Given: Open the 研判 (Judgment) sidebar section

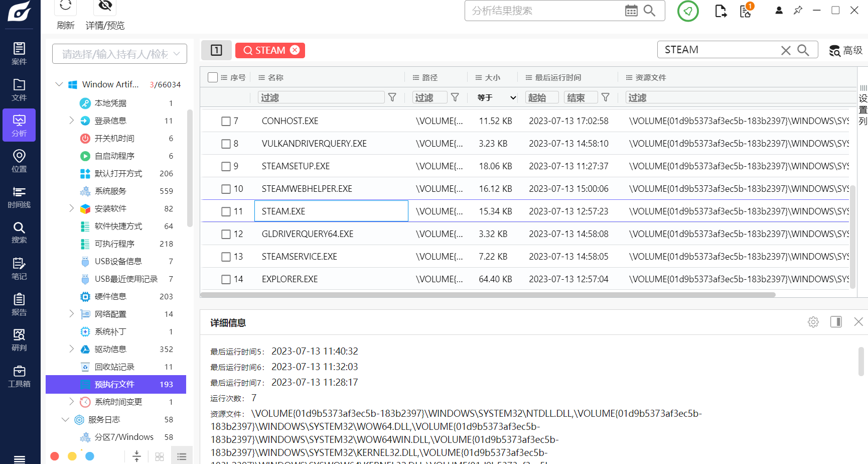Looking at the screenshot, I should pyautogui.click(x=19, y=340).
